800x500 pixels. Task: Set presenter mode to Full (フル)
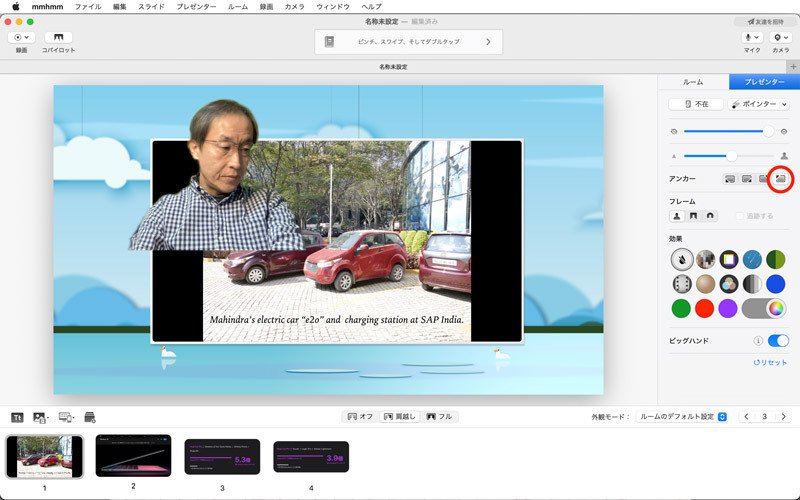pyautogui.click(x=439, y=416)
